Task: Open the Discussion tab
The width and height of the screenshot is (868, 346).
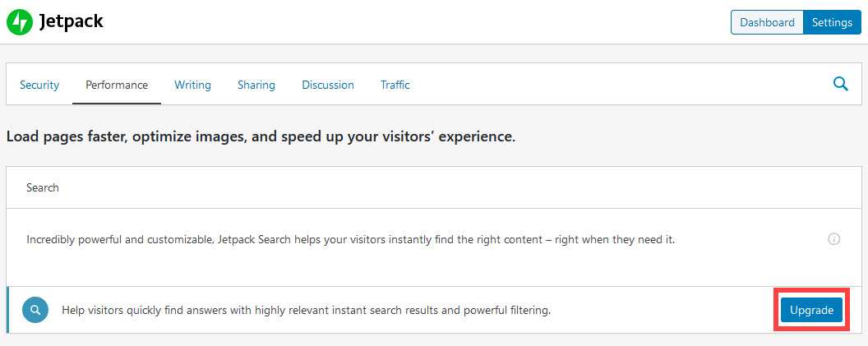Action: click(328, 85)
